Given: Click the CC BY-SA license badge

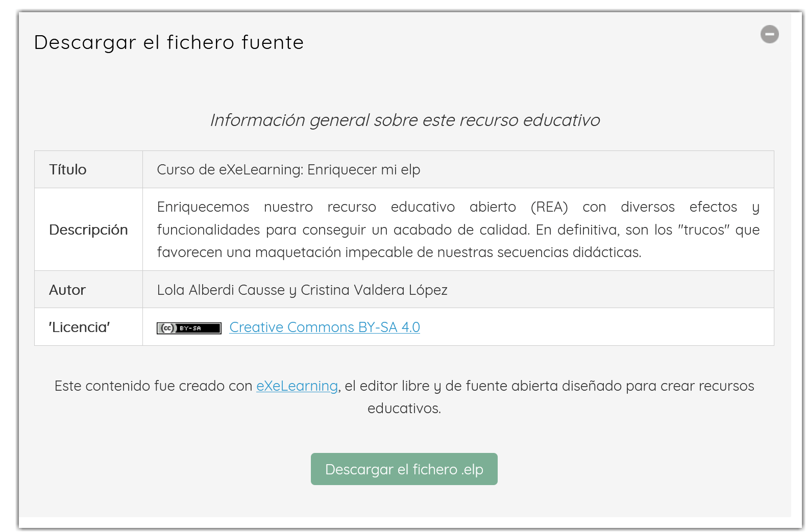Looking at the screenshot, I should click(188, 328).
